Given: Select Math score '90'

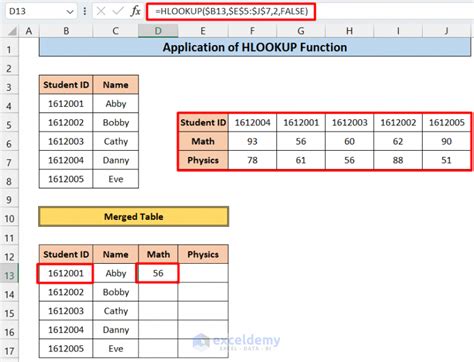Looking at the screenshot, I should point(447,141).
